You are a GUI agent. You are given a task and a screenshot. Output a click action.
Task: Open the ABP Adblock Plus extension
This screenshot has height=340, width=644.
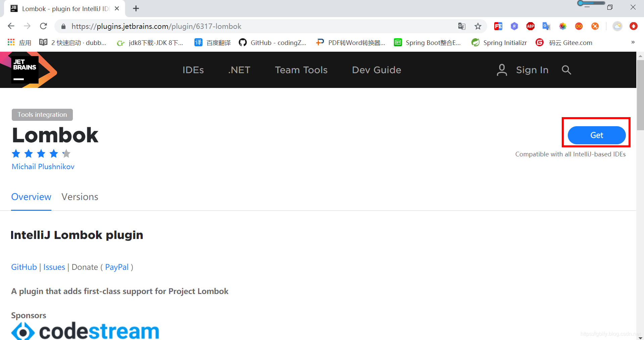pos(531,26)
